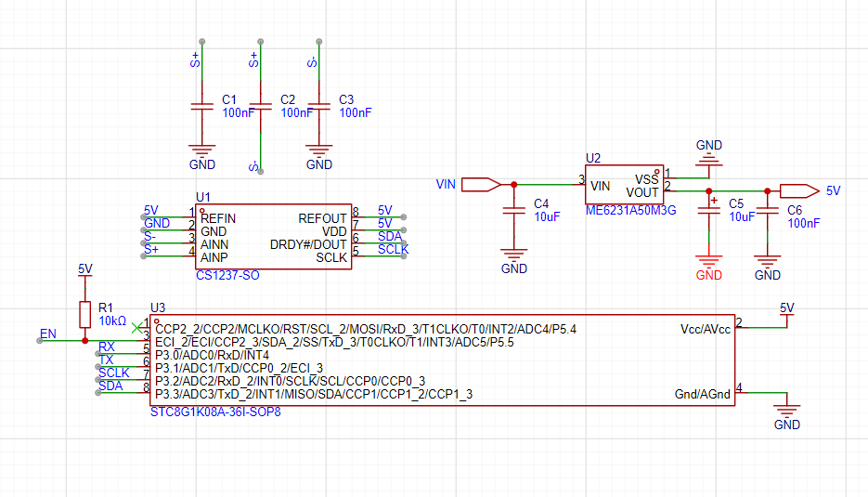The height and width of the screenshot is (497, 868).
Task: Click junction dot between VIN port and C4
Action: point(513,185)
